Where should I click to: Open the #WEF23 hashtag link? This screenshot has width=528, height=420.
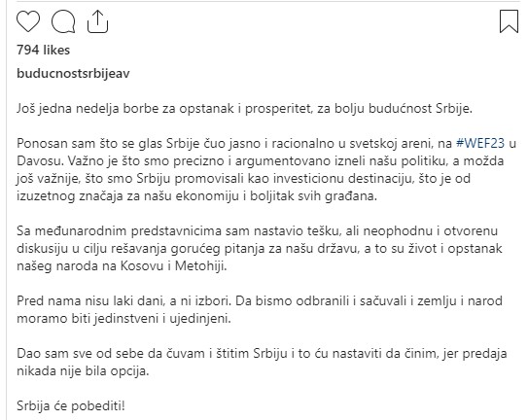click(480, 144)
